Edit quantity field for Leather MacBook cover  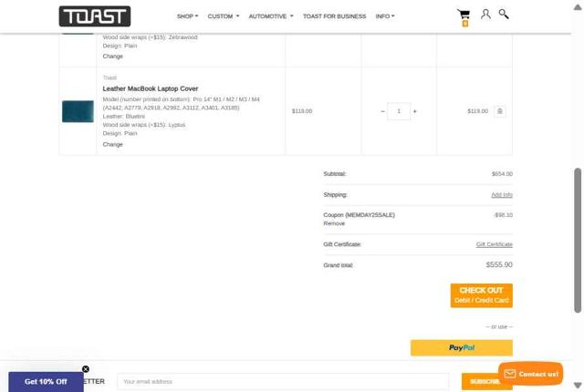[x=399, y=111]
